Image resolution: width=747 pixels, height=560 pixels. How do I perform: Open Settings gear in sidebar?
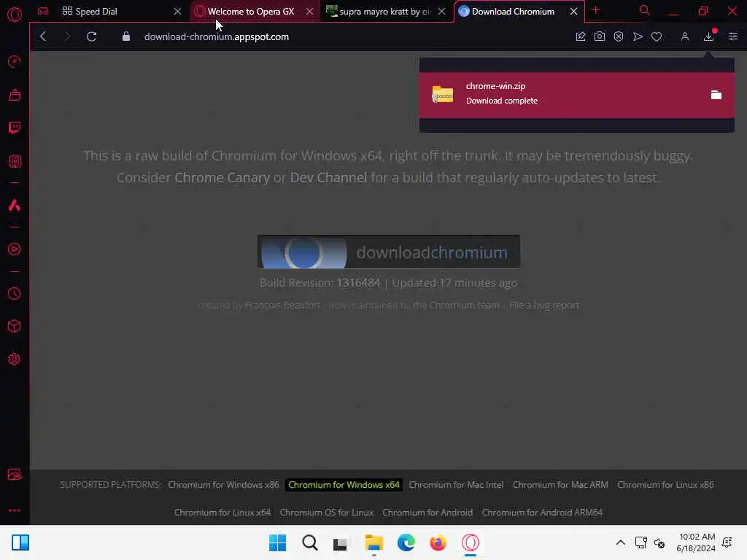(x=15, y=359)
